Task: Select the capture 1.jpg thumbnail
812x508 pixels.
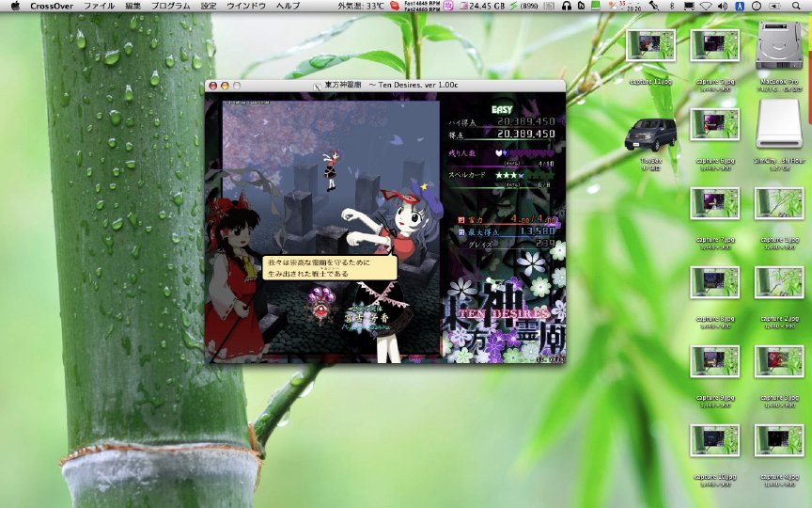Action: 779,203
